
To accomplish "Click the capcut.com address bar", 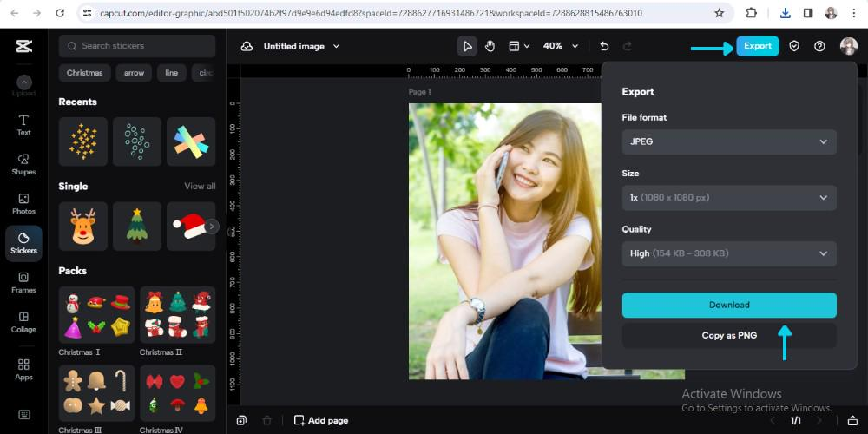I will 371,13.
